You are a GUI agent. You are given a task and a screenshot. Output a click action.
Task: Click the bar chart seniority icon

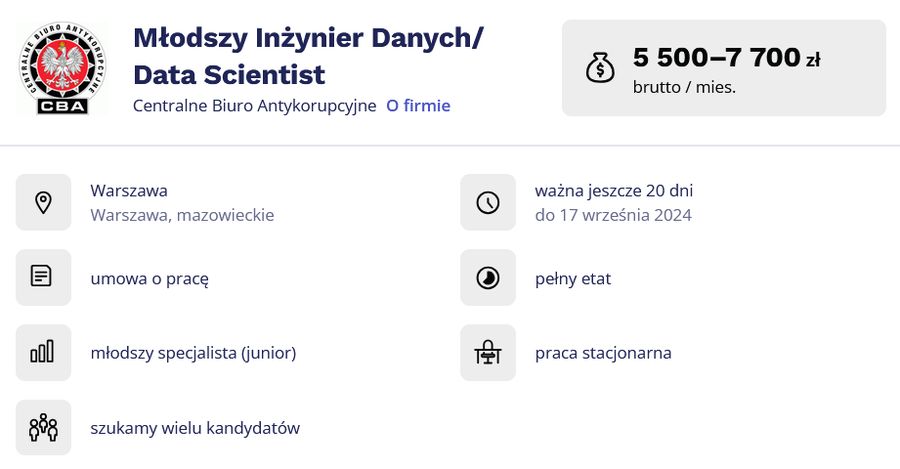pos(42,352)
